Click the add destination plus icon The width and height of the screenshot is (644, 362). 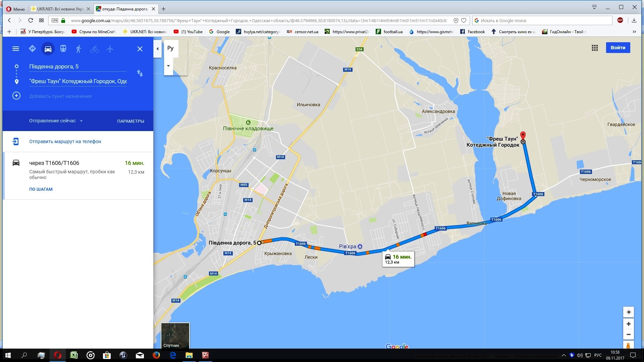16,96
